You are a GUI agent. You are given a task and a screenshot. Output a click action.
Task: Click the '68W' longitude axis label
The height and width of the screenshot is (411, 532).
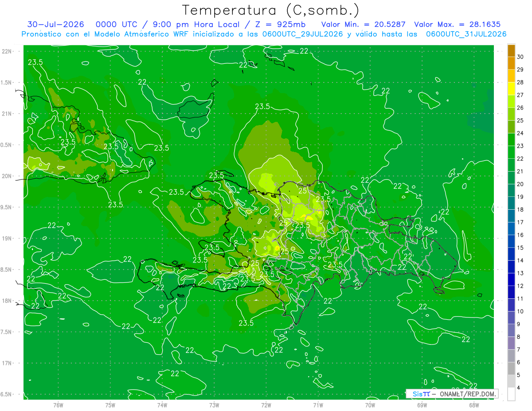[474, 405]
